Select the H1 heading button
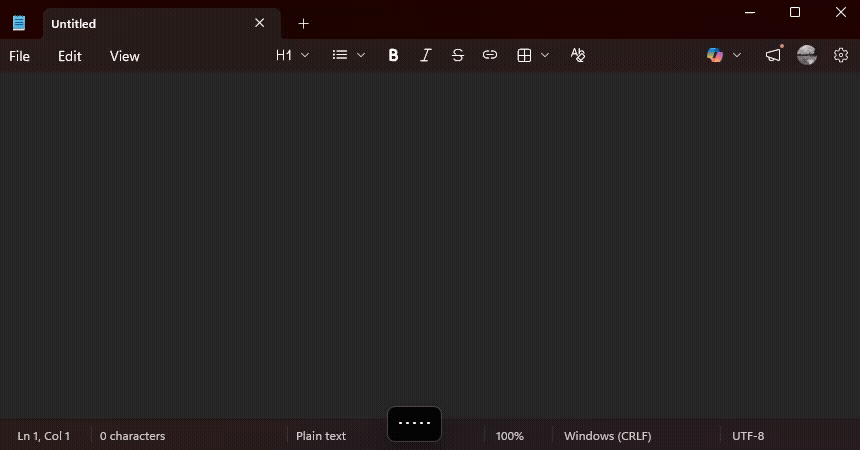860x450 pixels. pos(284,55)
